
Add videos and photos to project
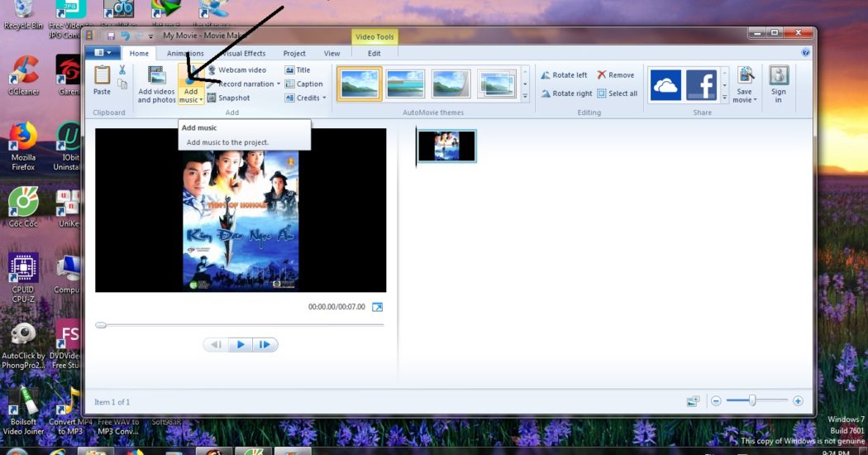click(157, 84)
